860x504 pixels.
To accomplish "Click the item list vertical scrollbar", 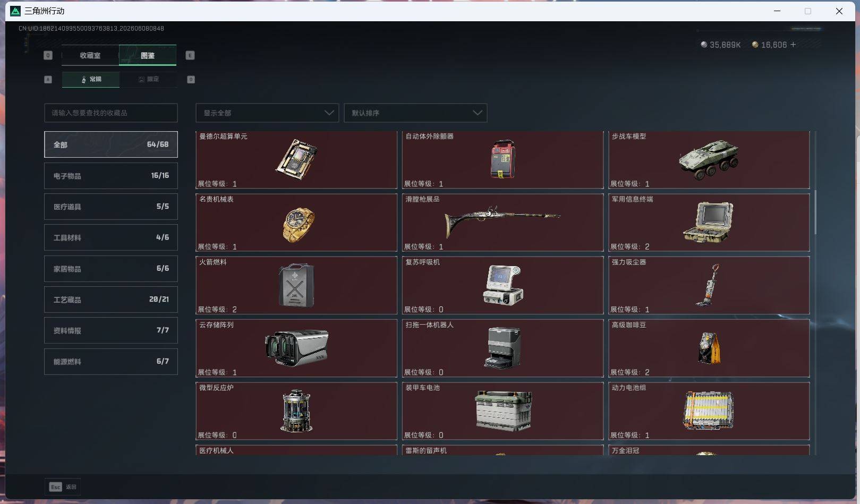I will point(815,211).
